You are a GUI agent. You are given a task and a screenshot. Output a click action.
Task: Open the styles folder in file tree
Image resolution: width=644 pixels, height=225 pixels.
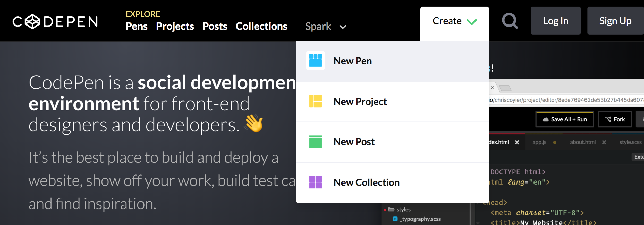point(403,210)
